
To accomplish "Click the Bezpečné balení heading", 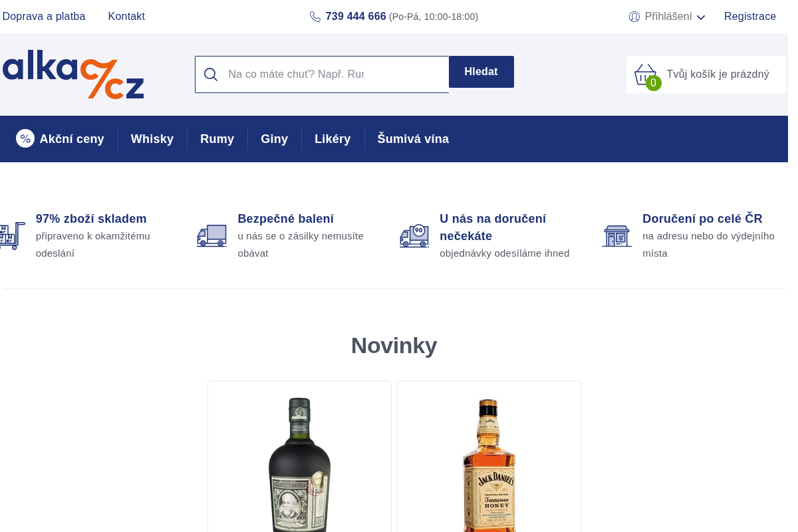I will (286, 219).
